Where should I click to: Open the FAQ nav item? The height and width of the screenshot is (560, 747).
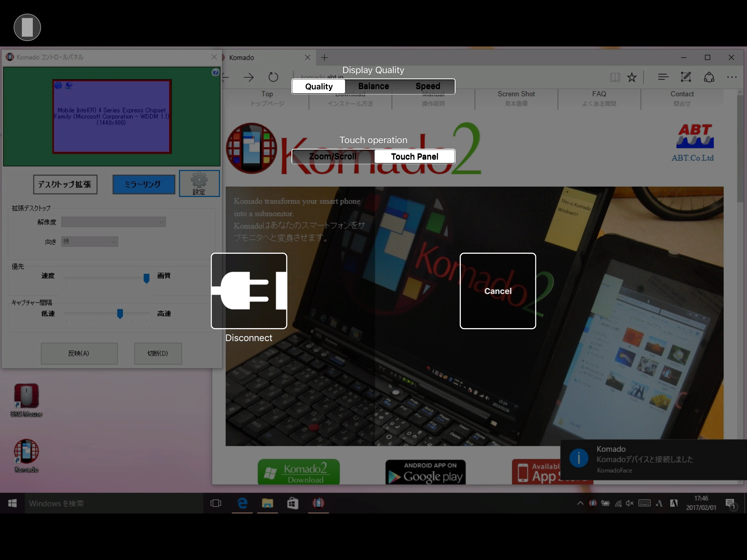click(x=599, y=99)
